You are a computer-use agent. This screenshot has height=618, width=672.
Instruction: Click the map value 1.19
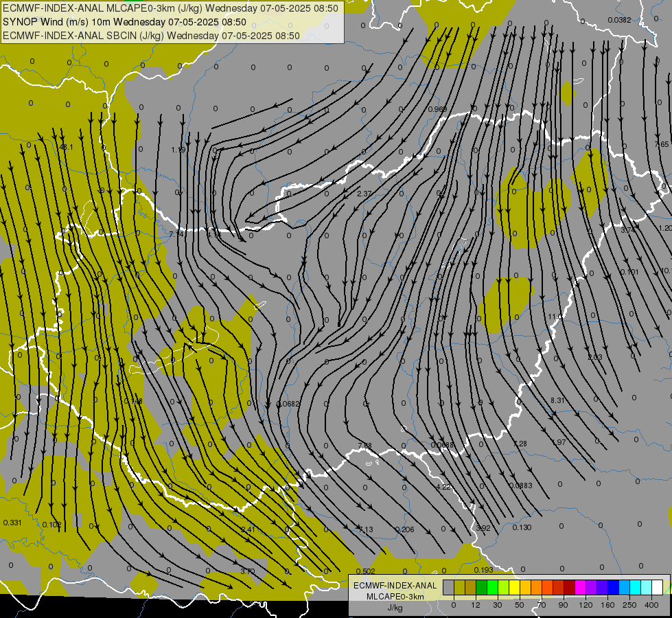click(x=178, y=150)
